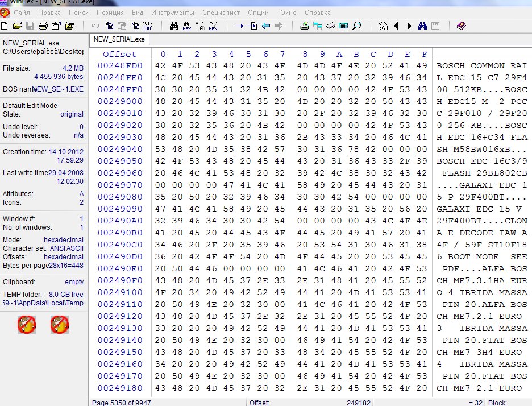This screenshot has height=406, width=532.
Task: Click the New file icon in toolbar
Action: (x=5, y=26)
